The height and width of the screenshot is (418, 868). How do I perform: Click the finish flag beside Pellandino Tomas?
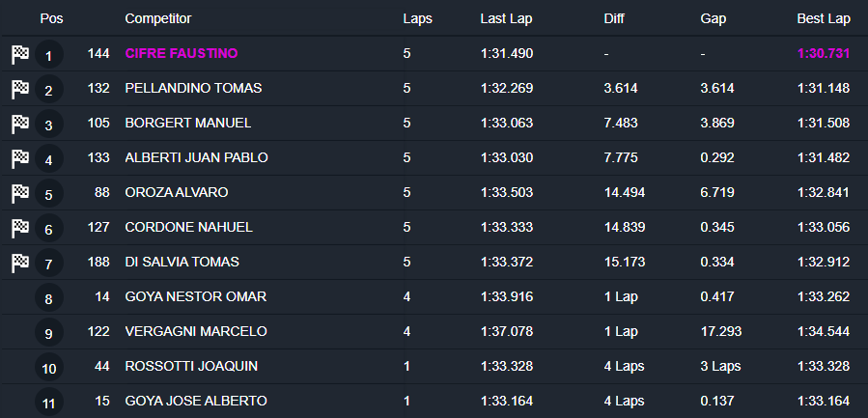[x=19, y=90]
